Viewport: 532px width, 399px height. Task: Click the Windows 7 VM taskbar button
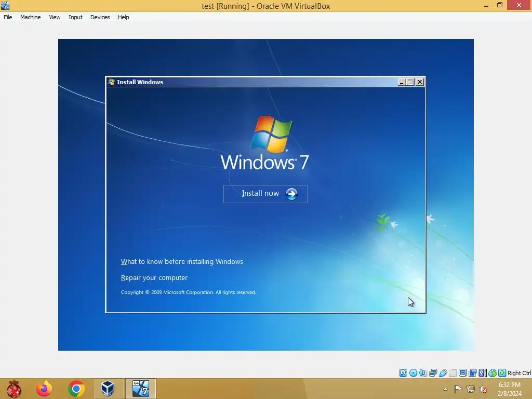pyautogui.click(x=140, y=389)
